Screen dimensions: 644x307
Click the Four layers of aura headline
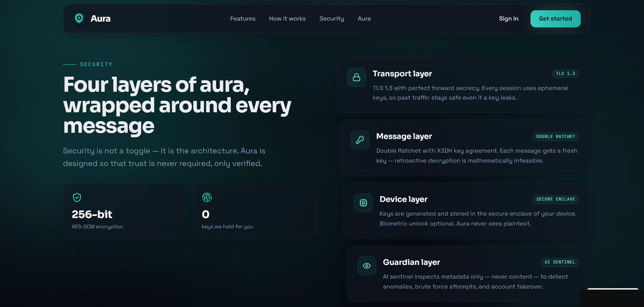(177, 105)
